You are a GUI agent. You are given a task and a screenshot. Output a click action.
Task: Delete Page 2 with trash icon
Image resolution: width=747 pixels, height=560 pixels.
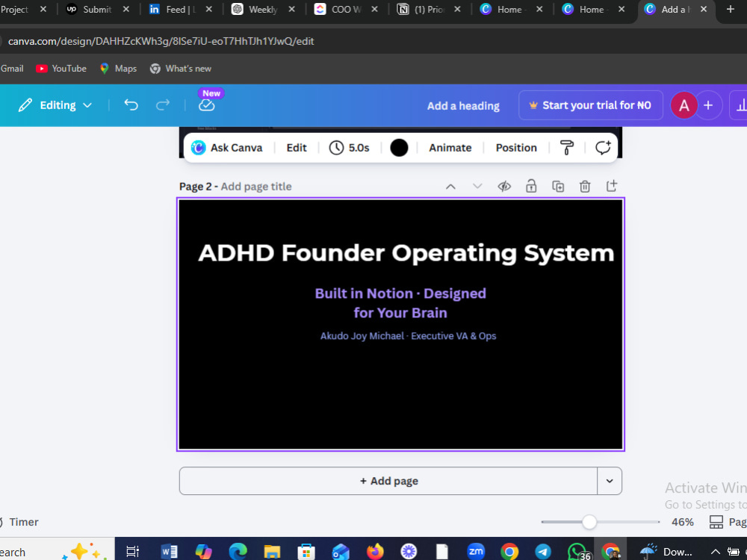[585, 186]
